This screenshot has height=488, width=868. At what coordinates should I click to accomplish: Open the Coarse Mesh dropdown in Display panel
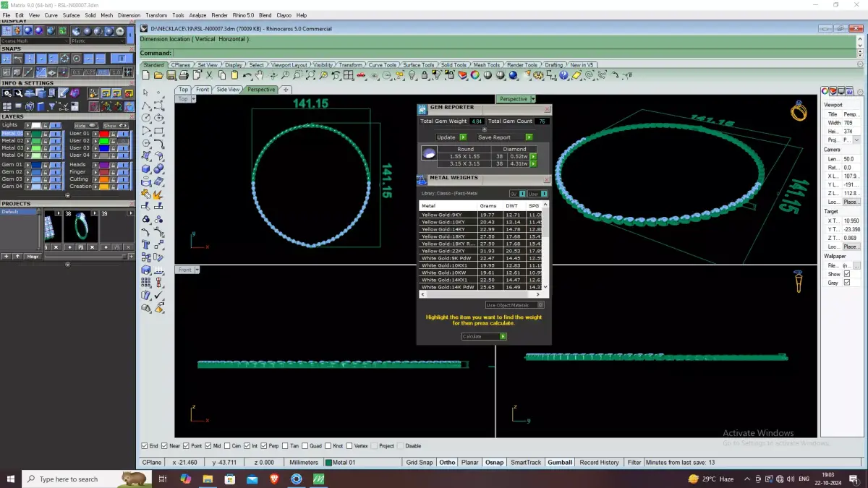[33, 41]
